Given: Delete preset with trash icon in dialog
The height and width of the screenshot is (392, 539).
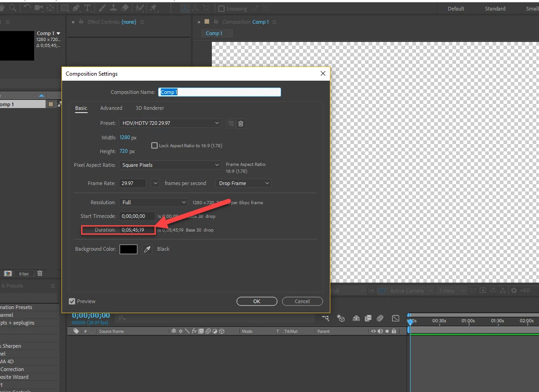Looking at the screenshot, I should click(241, 124).
